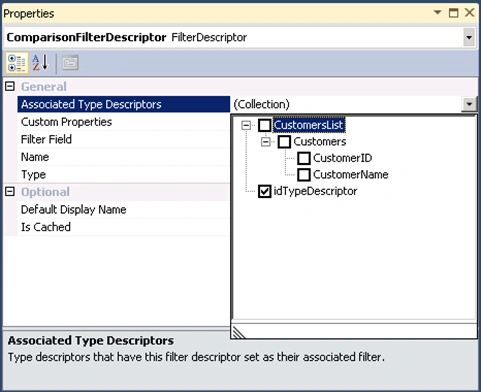Collapse the General category
The height and width of the screenshot is (392, 481).
(x=10, y=87)
